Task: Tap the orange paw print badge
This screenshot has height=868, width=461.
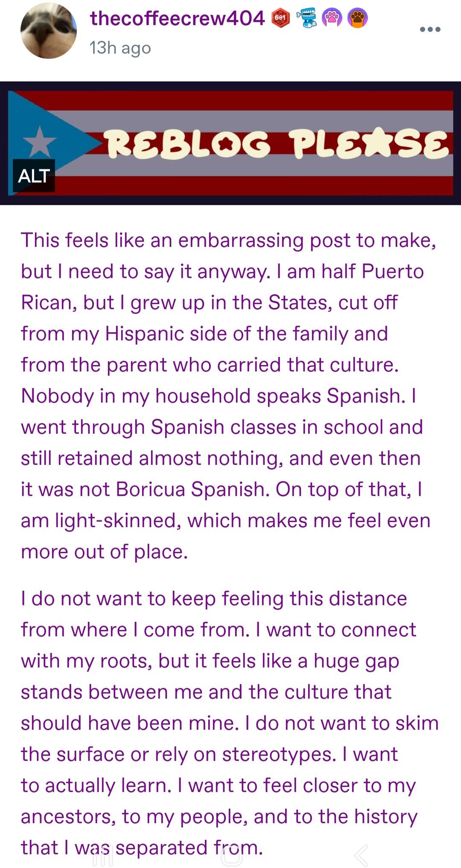Action: click(x=358, y=18)
